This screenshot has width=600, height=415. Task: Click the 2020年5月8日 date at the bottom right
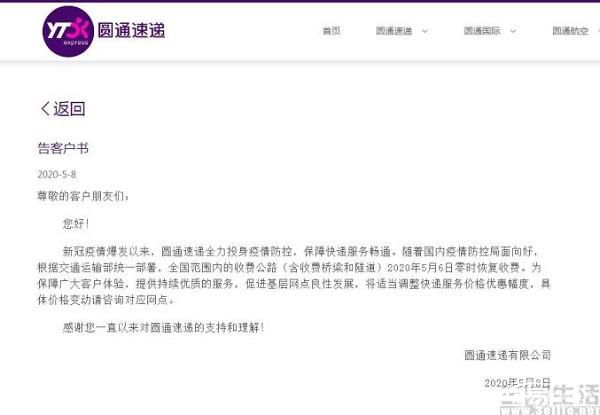(517, 382)
